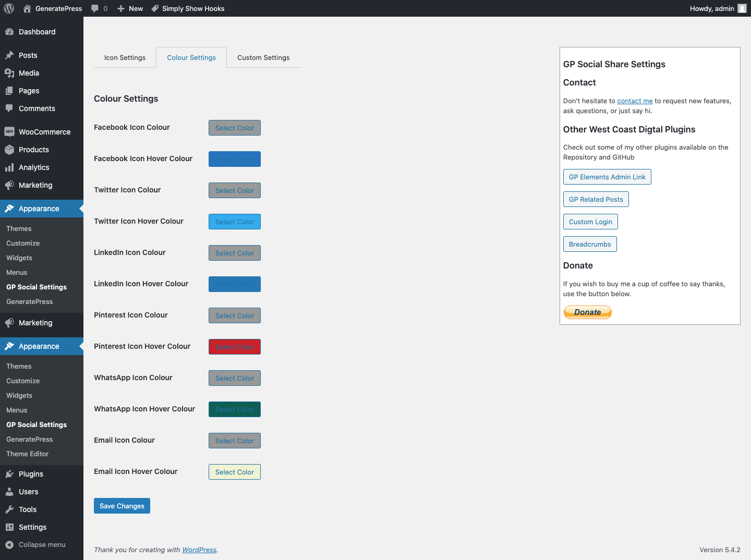Viewport: 751px width, 560px height.
Task: Click the Collapse menu arrow icon
Action: point(9,545)
